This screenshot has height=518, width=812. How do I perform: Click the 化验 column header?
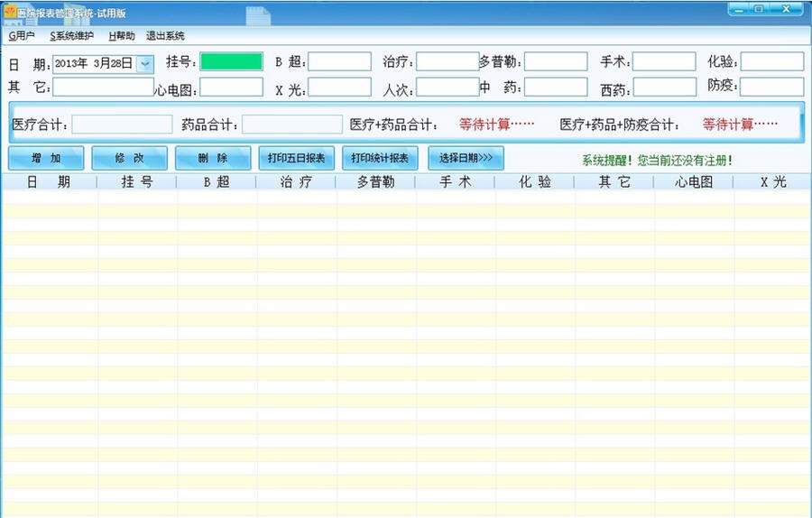point(535,181)
